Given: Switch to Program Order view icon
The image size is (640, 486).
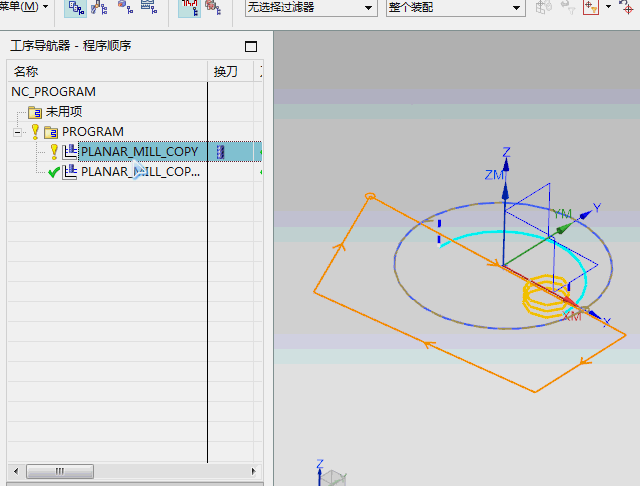Looking at the screenshot, I should [x=76, y=8].
